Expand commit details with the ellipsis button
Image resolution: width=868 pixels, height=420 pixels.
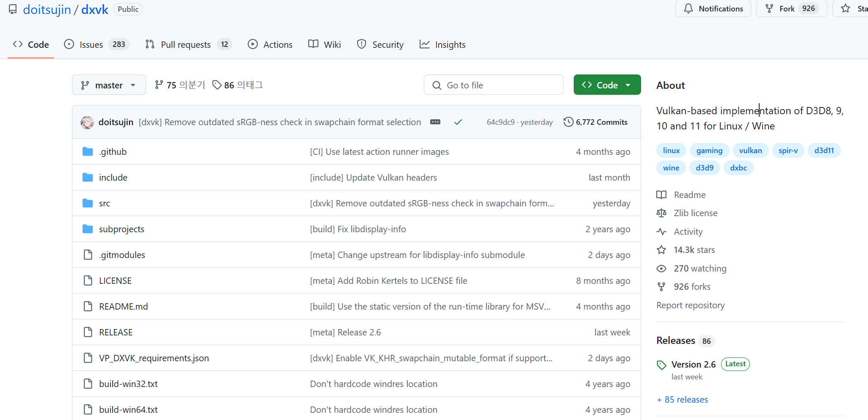pyautogui.click(x=435, y=122)
